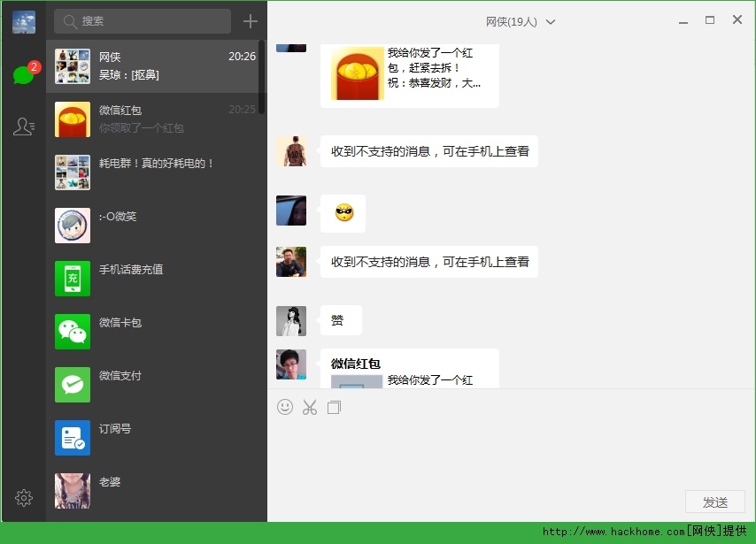
Task: Maximize the WeChat window
Action: click(x=710, y=19)
